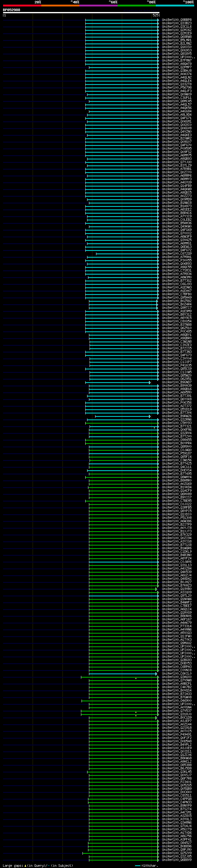Select hit UniRef100_Q06FM6
Viewport: 197px width, 868px height.
pos(176,430)
